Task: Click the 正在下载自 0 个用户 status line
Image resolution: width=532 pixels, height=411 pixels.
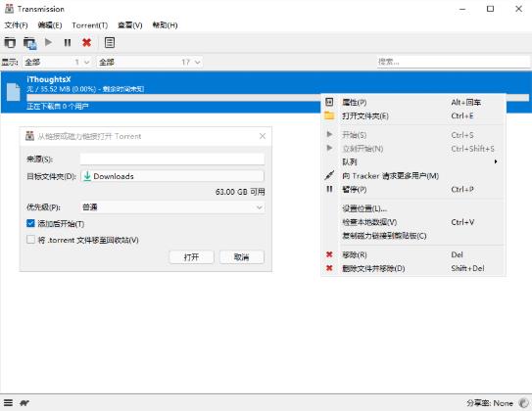Action: tap(58, 107)
